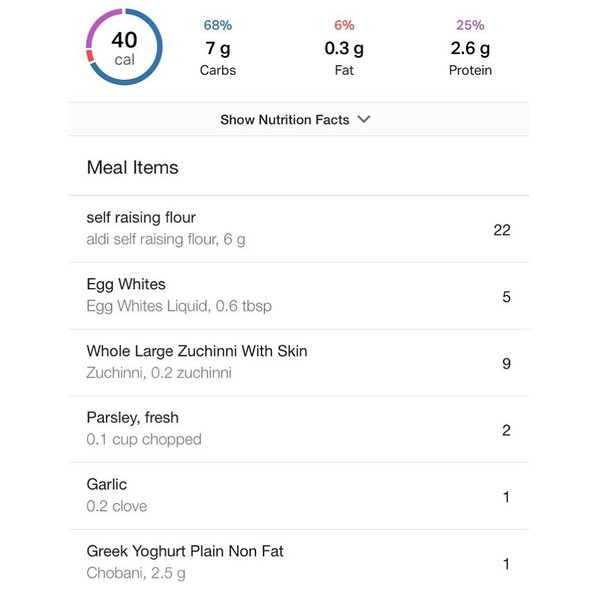Select the 68% Carbs macro summary

click(x=218, y=47)
